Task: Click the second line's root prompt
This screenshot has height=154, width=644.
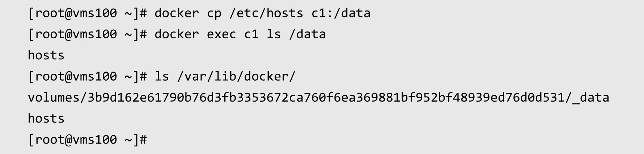Action: click(x=87, y=34)
